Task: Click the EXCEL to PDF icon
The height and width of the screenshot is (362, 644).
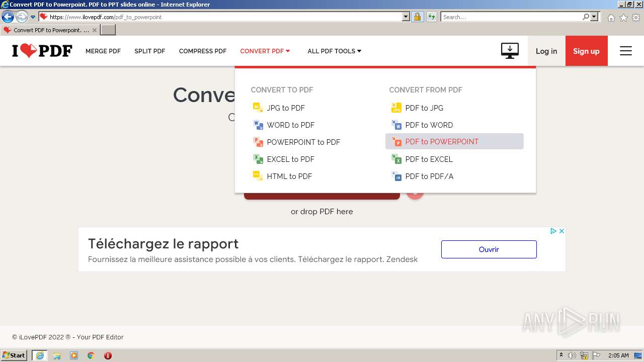Action: (258, 159)
